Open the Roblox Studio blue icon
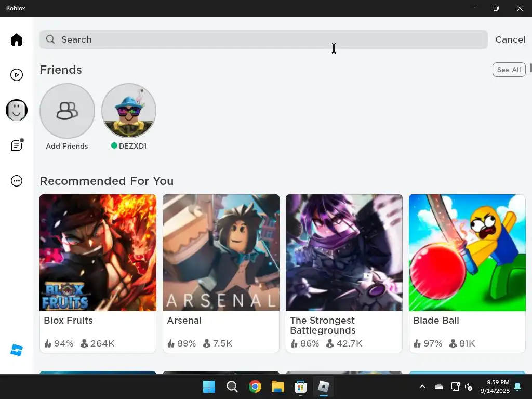Image resolution: width=532 pixels, height=399 pixels. [x=16, y=350]
